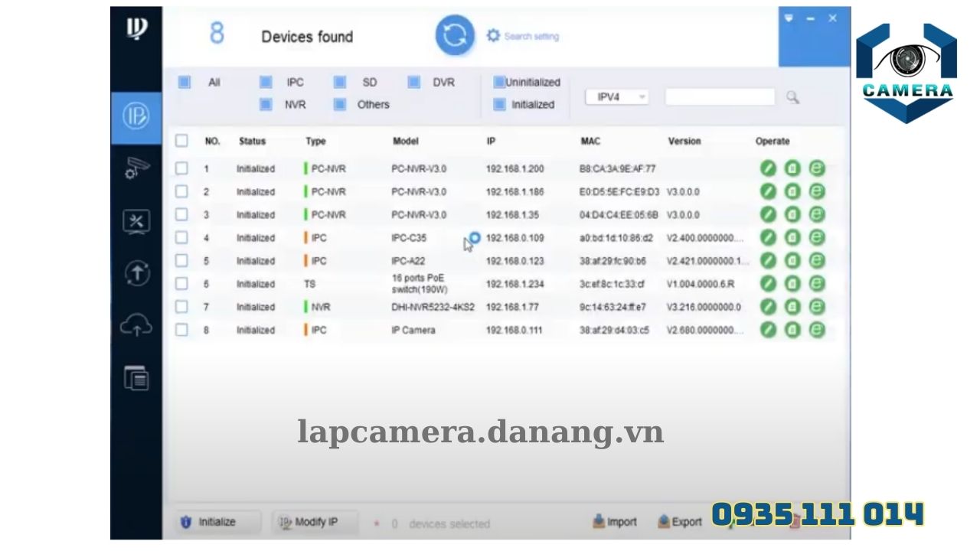Click the search input field
This screenshot has height=551, width=980.
[718, 96]
